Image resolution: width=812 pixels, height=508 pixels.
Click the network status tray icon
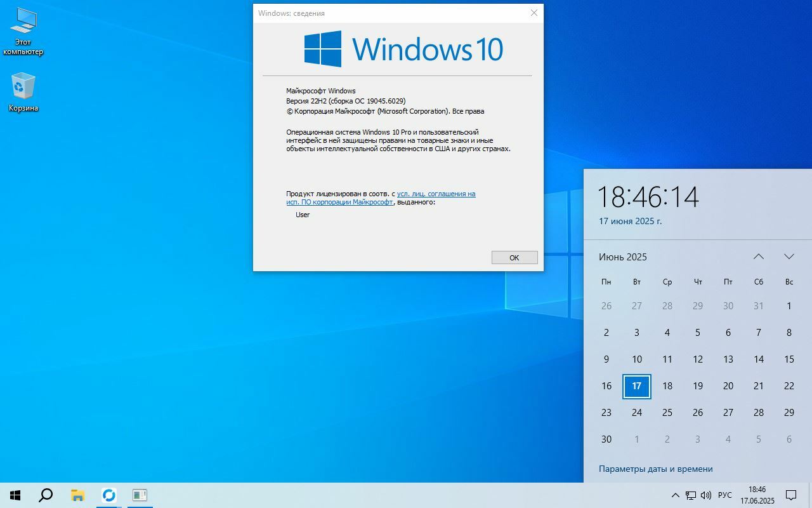click(x=691, y=495)
